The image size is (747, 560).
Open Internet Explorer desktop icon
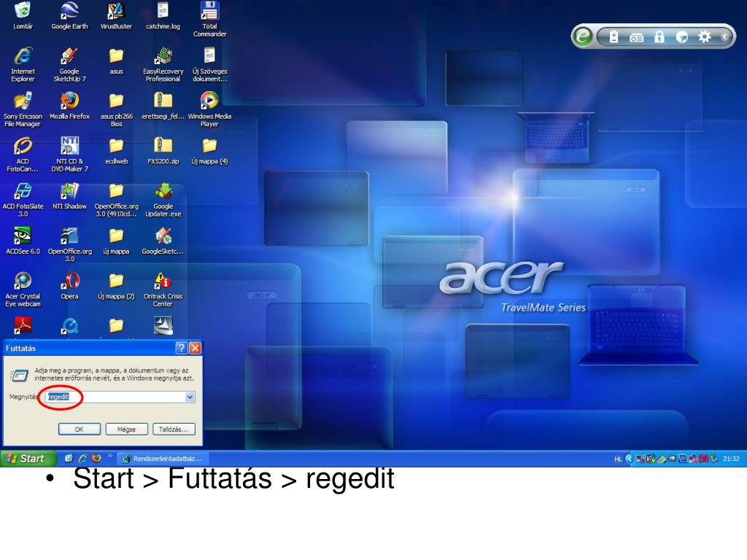pyautogui.click(x=23, y=64)
